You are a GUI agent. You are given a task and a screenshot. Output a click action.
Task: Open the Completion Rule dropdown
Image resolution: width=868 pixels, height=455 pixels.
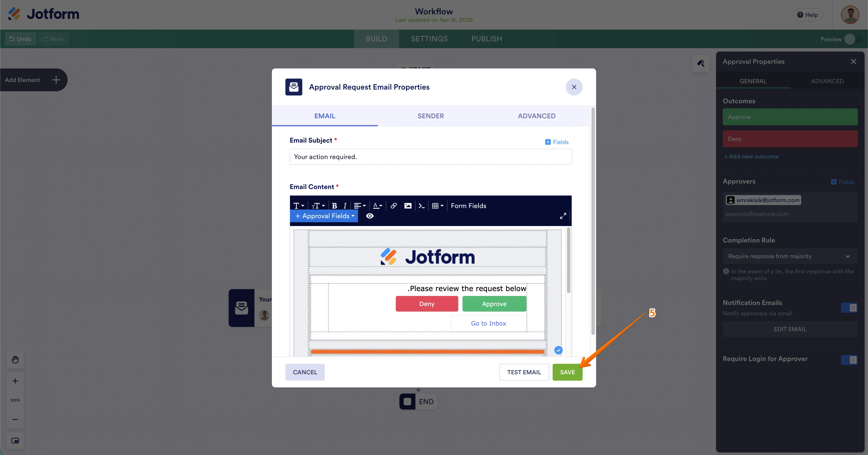point(790,256)
